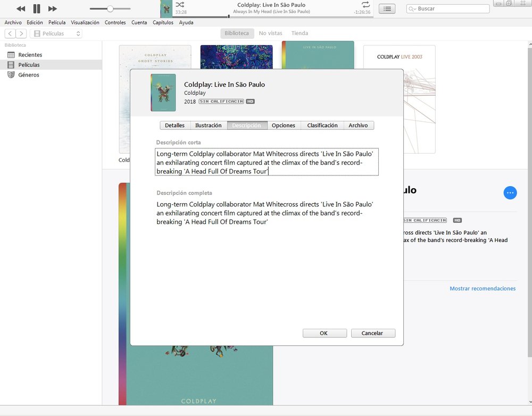Toggle shuffle mode icon

tap(180, 5)
